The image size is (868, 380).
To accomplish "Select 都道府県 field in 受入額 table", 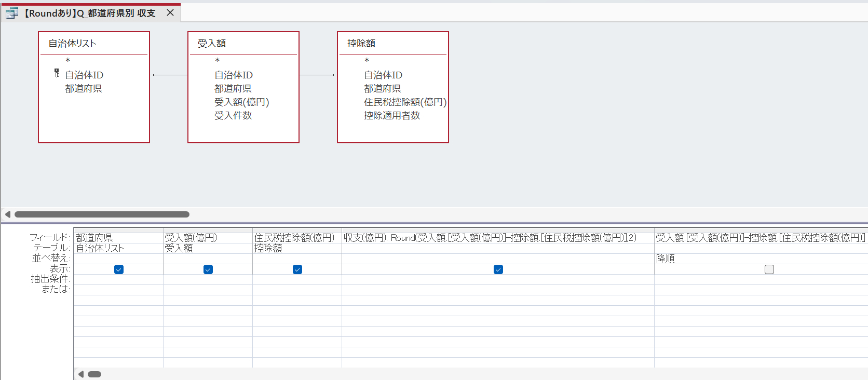I will coord(233,89).
